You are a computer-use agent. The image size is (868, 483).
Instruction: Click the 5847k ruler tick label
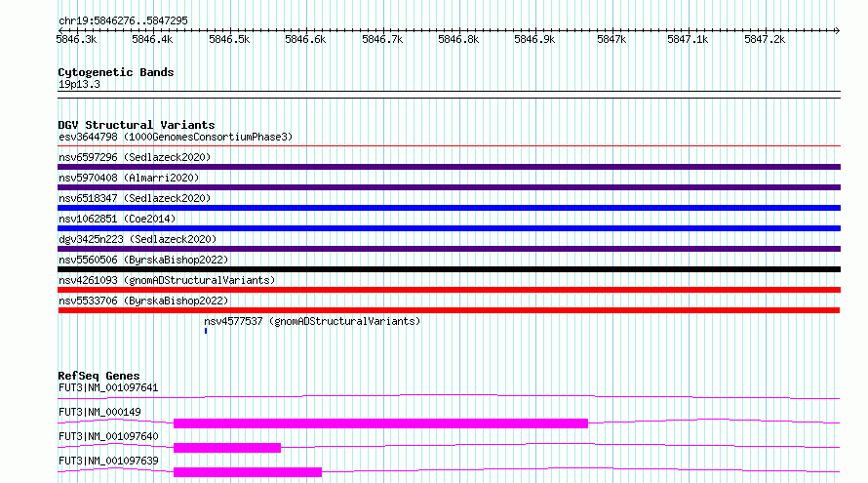point(612,39)
